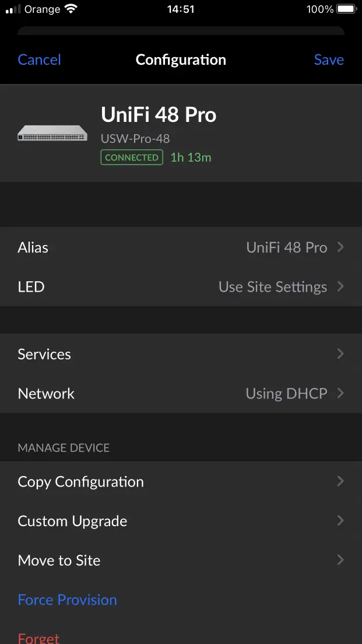Tap Forget to remove the device

pyautogui.click(x=38, y=637)
